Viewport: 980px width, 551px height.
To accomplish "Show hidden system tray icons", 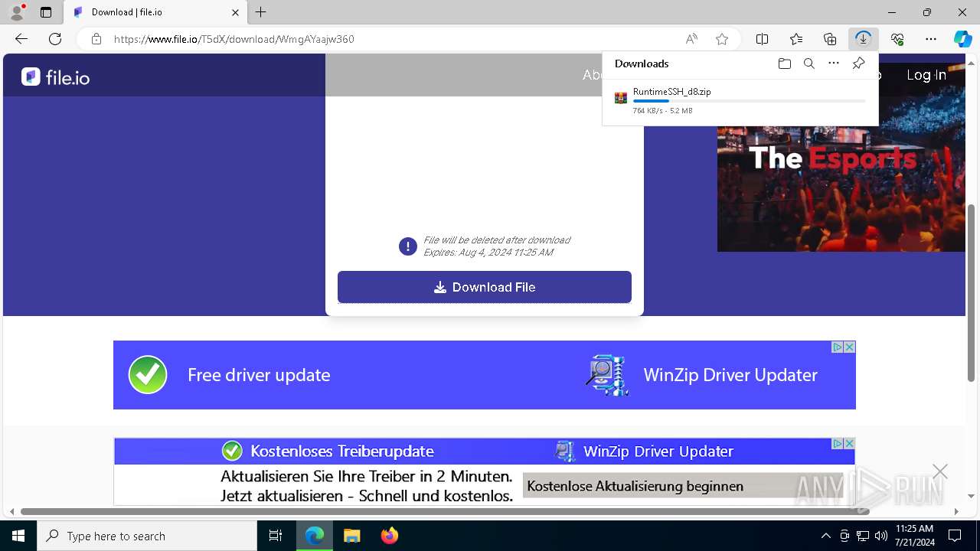I will [x=825, y=536].
